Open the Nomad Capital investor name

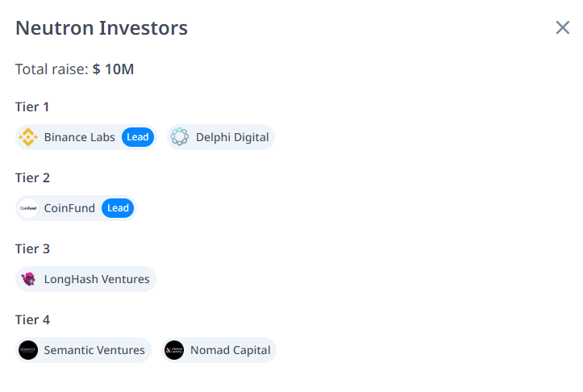(231, 350)
